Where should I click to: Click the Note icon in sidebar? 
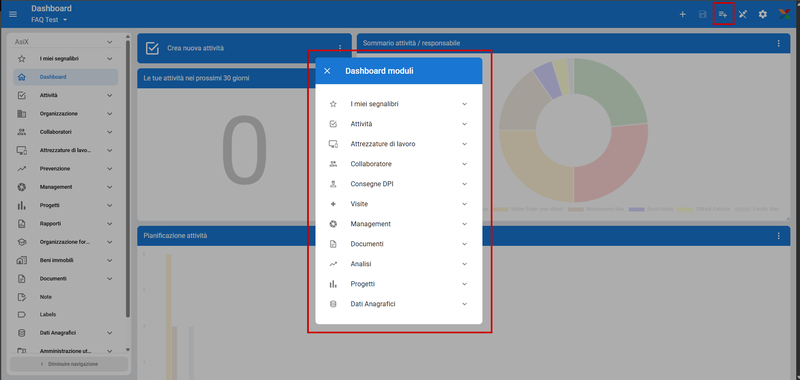pyautogui.click(x=21, y=297)
